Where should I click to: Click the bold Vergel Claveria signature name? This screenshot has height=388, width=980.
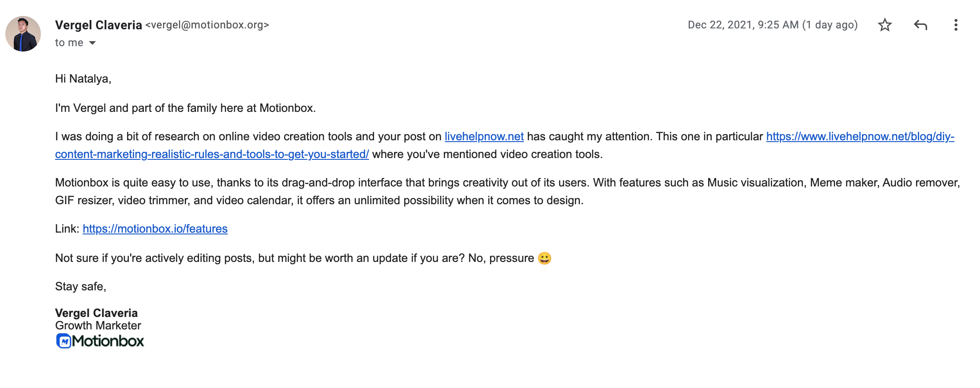(96, 313)
